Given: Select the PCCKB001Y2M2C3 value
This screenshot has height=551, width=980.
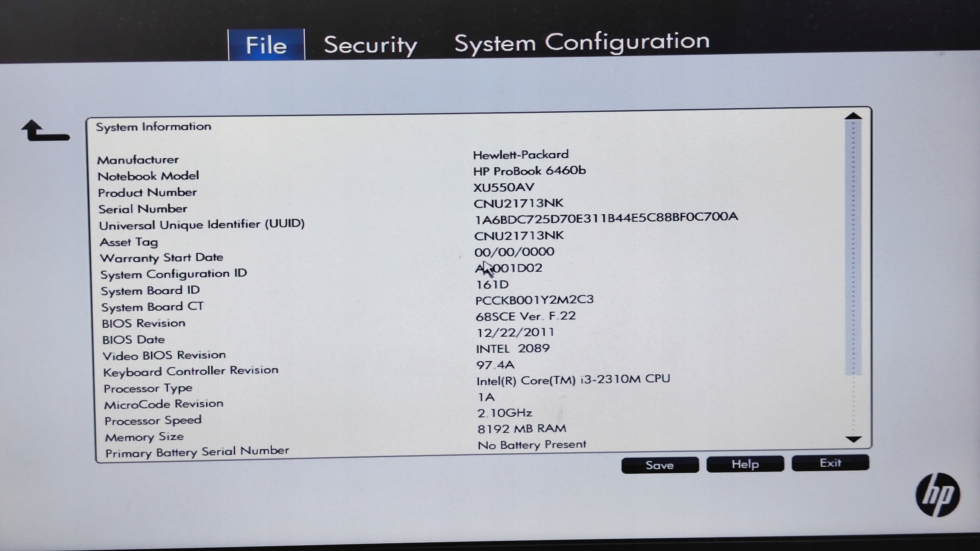Looking at the screenshot, I should point(534,300).
